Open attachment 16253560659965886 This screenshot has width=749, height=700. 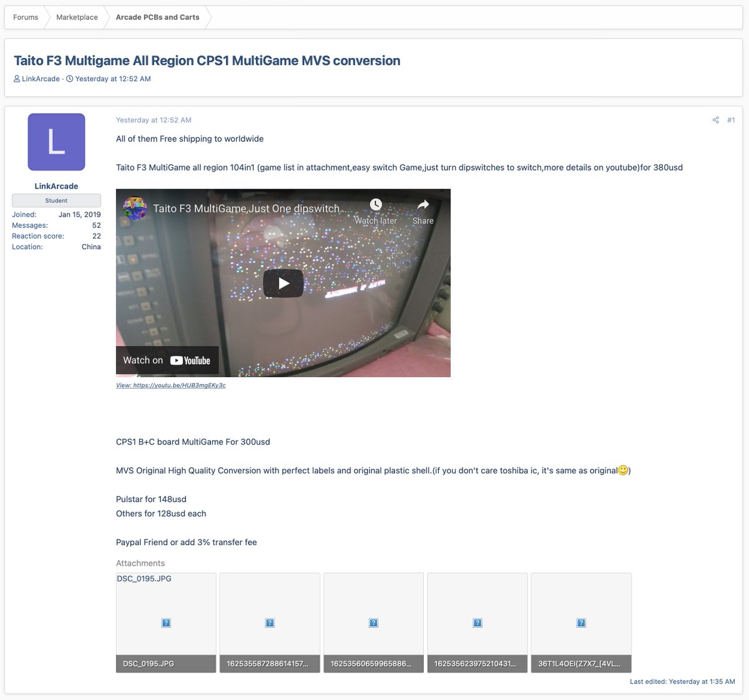373,623
